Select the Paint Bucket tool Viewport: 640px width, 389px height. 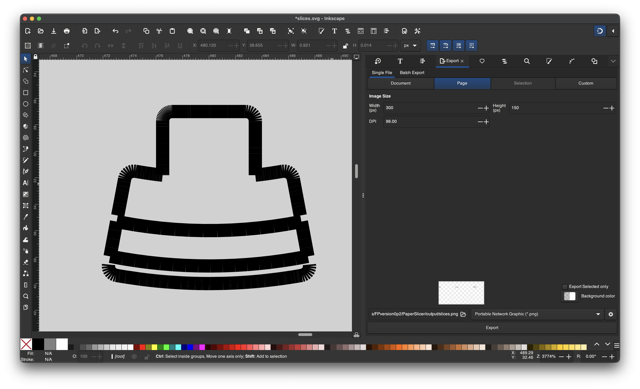click(x=26, y=228)
